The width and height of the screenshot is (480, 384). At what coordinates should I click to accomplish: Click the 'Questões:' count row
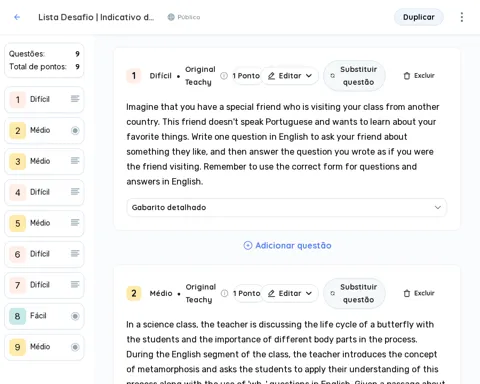[44, 54]
